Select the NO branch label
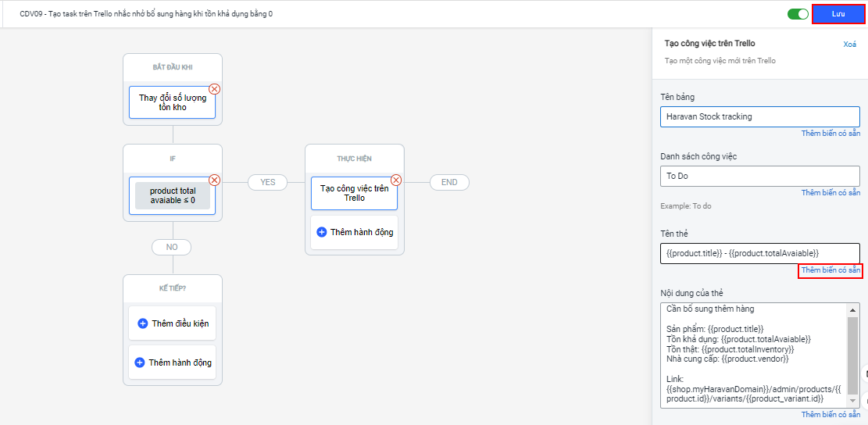 pos(172,247)
